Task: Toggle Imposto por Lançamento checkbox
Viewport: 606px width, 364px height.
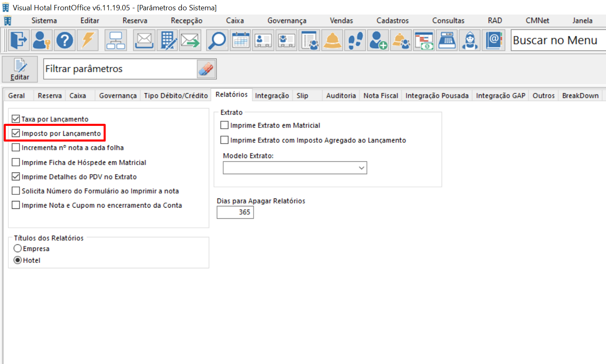Action: click(x=16, y=133)
